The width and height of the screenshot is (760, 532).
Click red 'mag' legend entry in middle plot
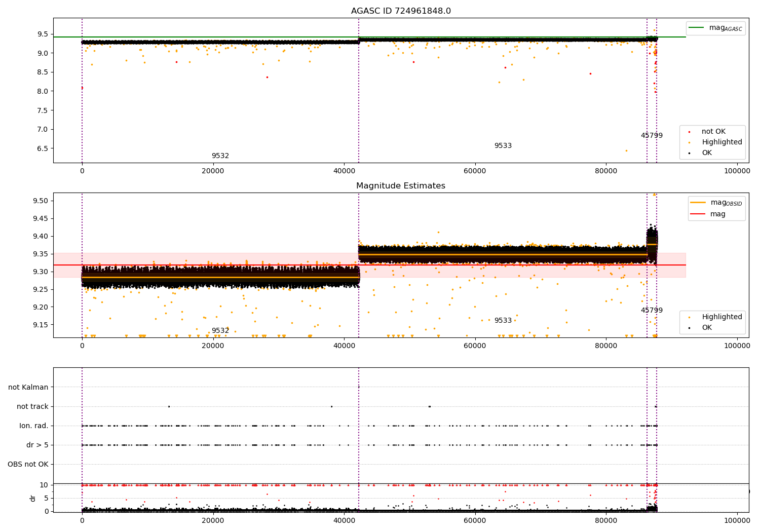pos(708,214)
